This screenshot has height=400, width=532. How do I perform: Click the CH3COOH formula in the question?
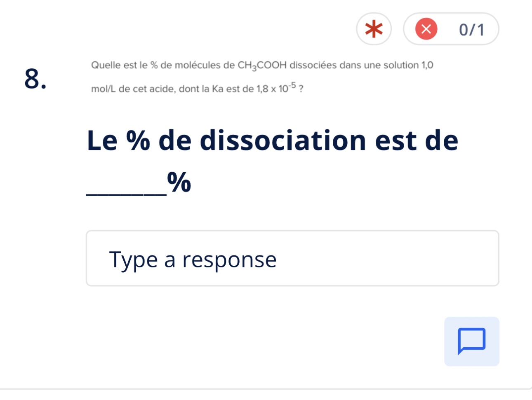point(262,65)
